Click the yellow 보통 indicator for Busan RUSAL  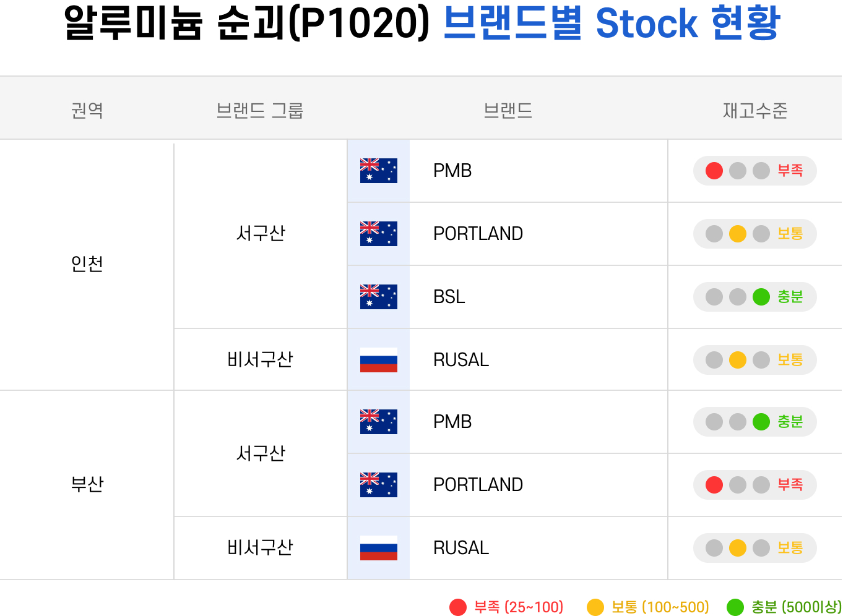[738, 548]
